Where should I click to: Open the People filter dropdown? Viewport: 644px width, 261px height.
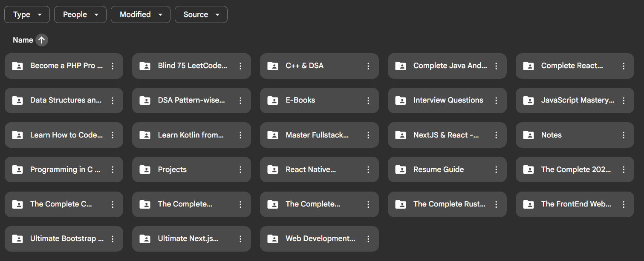pyautogui.click(x=80, y=14)
